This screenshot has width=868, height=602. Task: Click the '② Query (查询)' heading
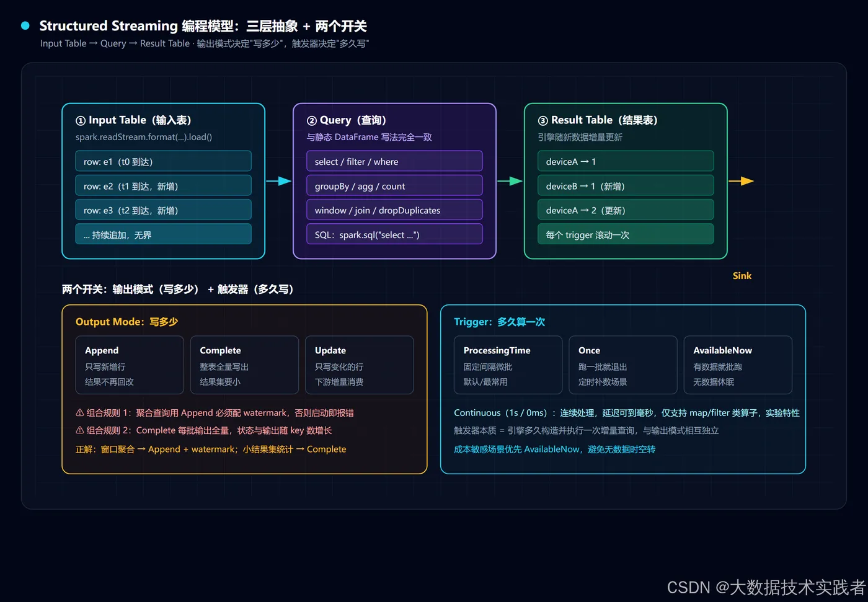point(347,120)
